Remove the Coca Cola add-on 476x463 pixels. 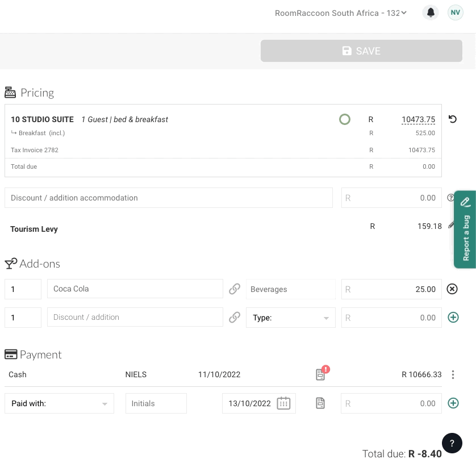(x=452, y=289)
